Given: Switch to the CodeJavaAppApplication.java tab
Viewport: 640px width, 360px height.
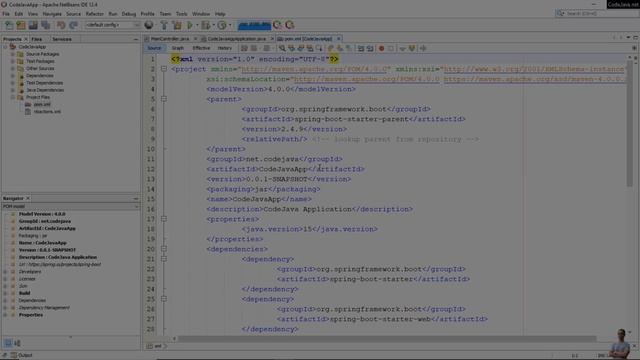Looking at the screenshot, I should [x=237, y=39].
